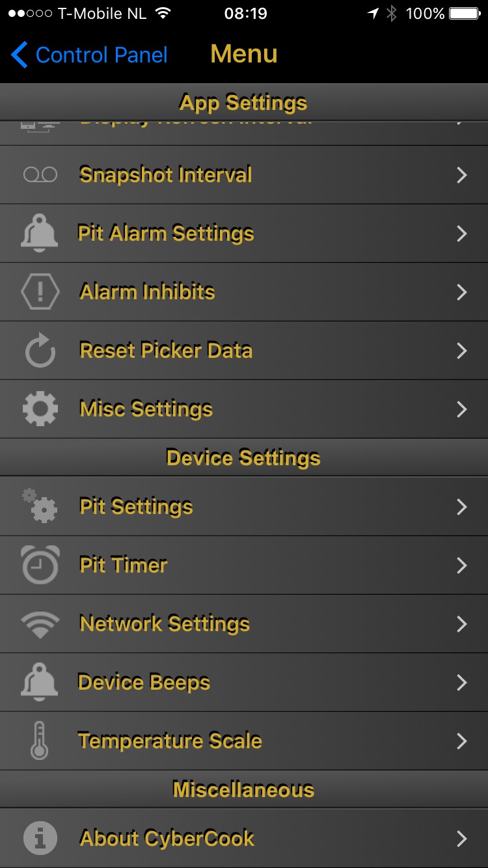
Task: Tap the About CyberCook info icon
Action: pyautogui.click(x=40, y=838)
